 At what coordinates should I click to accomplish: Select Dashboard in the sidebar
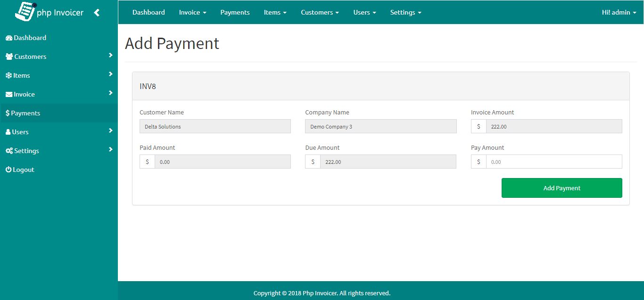(59, 38)
